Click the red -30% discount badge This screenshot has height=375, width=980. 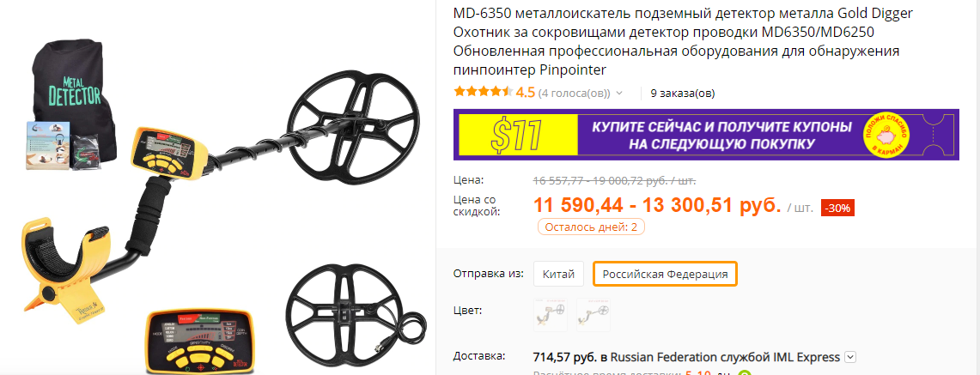837,208
